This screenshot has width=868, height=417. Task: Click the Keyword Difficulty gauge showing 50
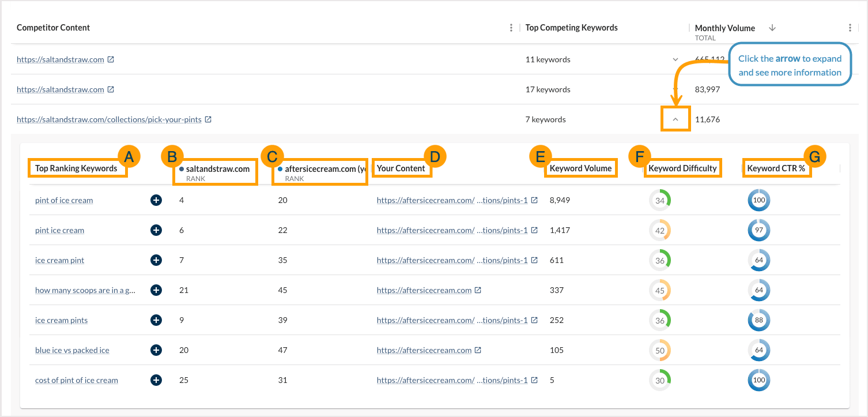point(660,350)
